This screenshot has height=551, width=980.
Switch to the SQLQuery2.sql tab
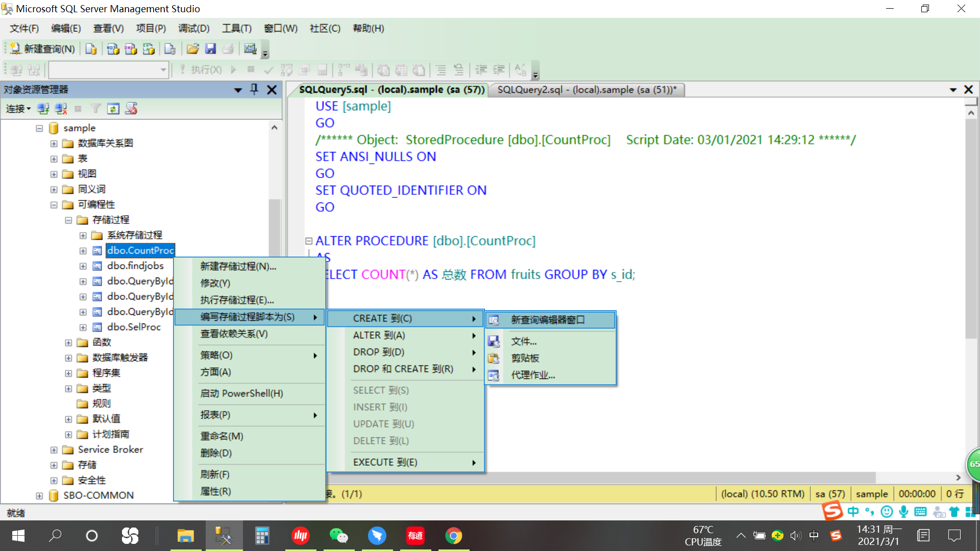tap(587, 90)
